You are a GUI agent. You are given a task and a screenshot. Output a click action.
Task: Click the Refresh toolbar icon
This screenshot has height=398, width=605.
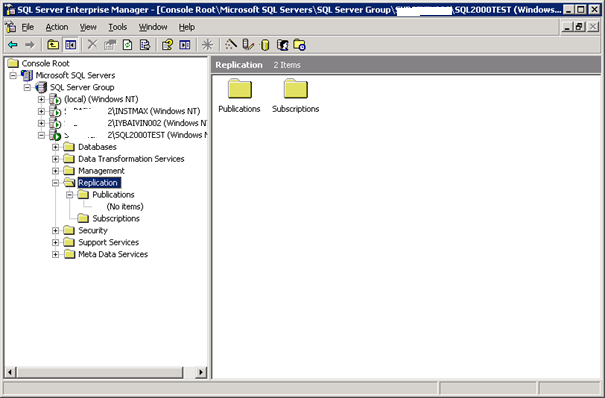(127, 45)
